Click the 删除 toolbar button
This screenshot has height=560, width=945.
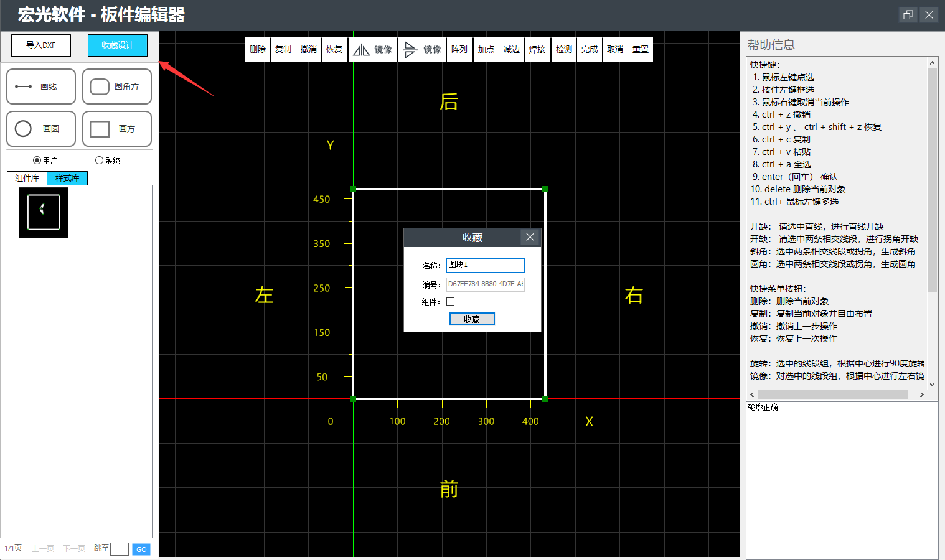click(258, 50)
